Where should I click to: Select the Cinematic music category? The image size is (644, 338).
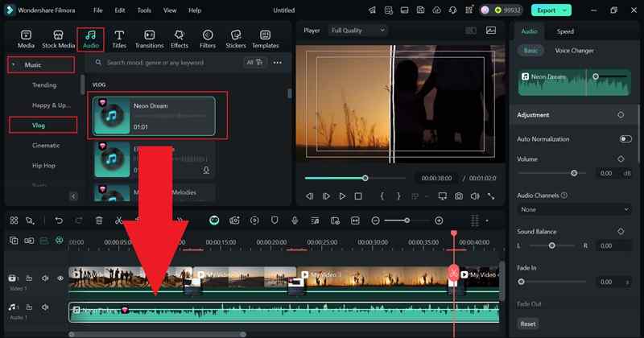tap(46, 146)
